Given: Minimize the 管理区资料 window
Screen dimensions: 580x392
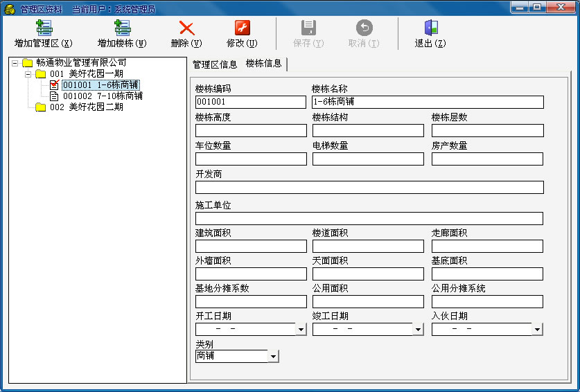Looking at the screenshot, I should point(520,7).
